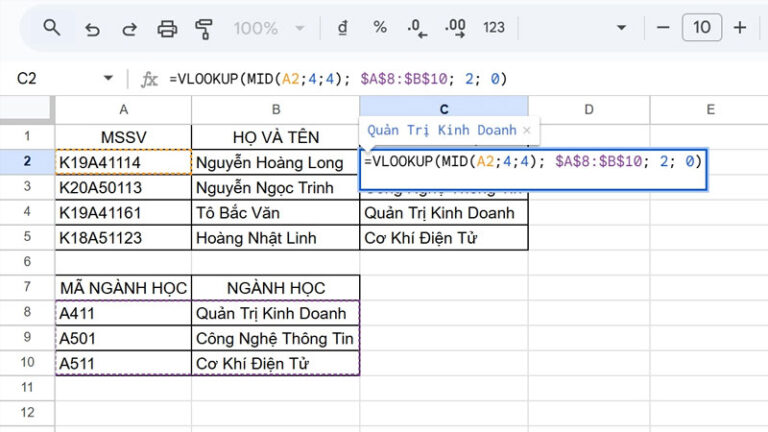The image size is (768, 432).
Task: Select cell Hoàng Nhật Linh
Action: click(x=276, y=238)
